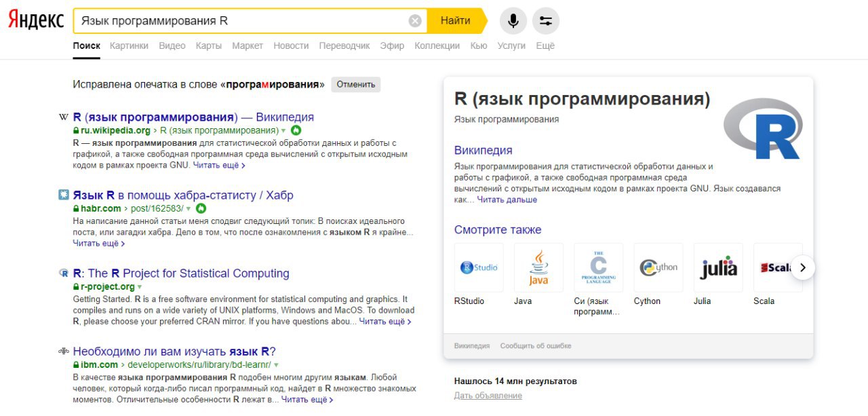Click 'Смотрите также' heading
This screenshot has height=416, width=868.
(498, 230)
